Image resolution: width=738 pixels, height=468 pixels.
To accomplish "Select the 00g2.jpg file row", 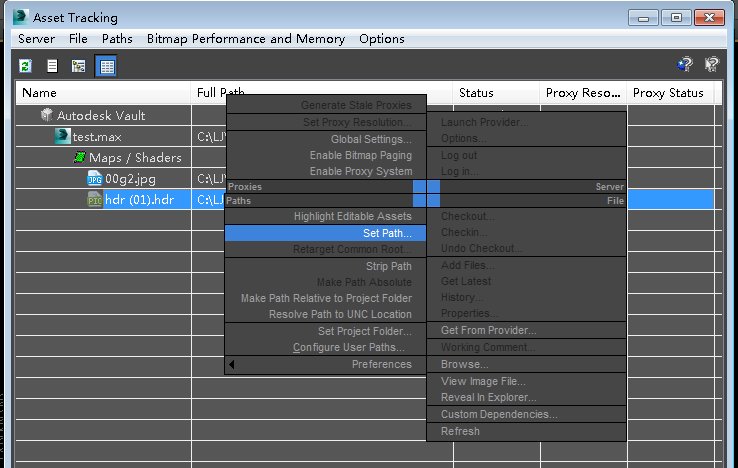I will [x=120, y=178].
